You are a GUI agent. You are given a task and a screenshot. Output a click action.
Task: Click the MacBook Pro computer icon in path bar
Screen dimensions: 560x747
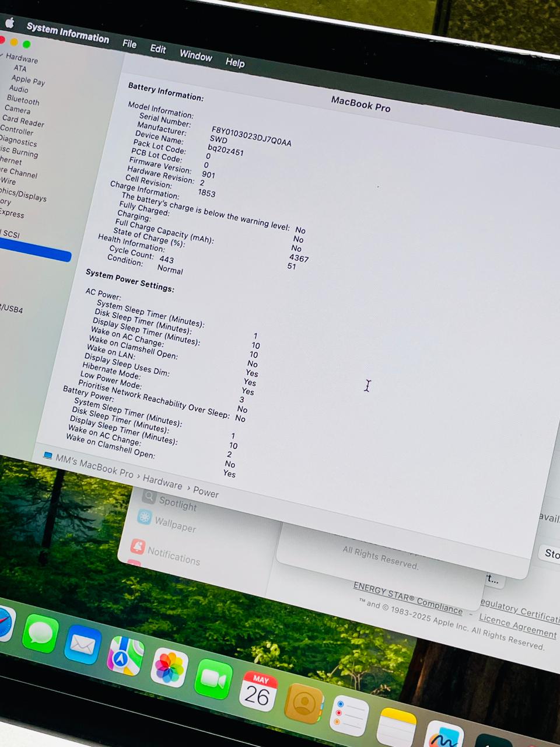48,455
